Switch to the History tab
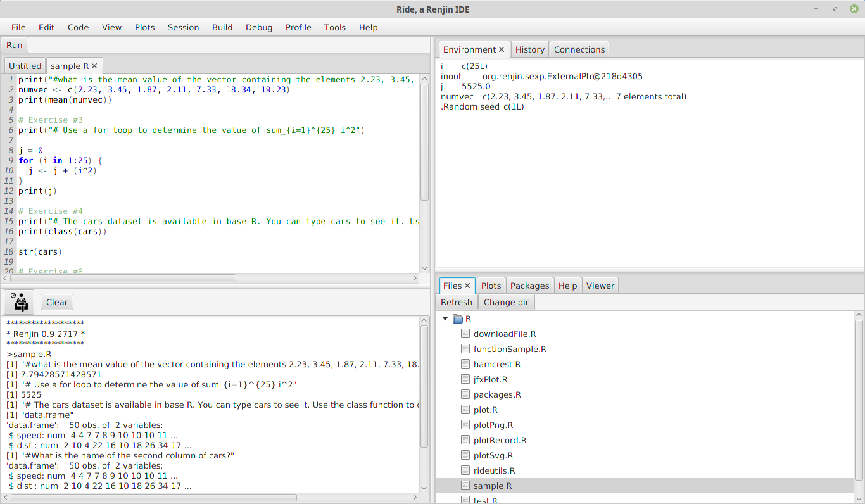The image size is (865, 504). click(530, 49)
